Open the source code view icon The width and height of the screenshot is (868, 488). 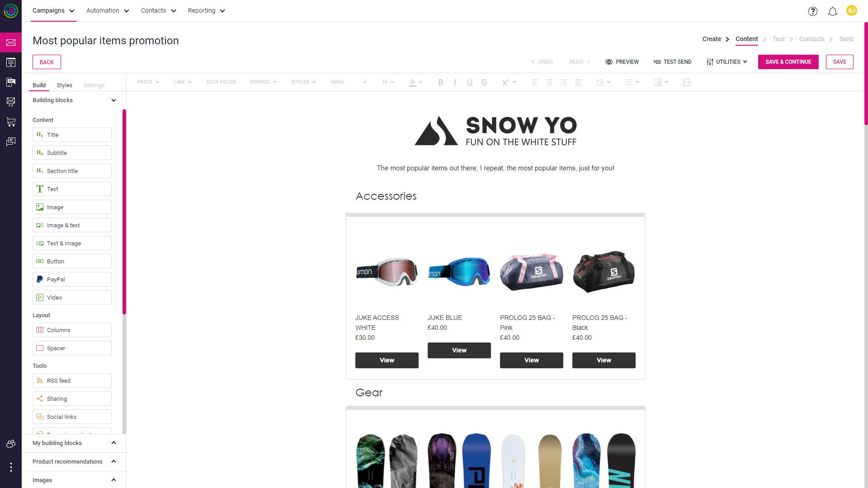687,82
